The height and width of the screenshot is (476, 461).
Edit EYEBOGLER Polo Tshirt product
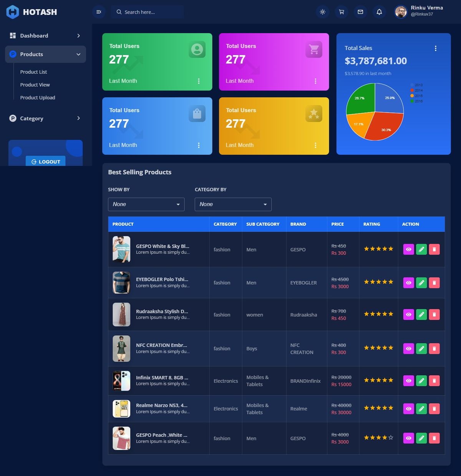coord(421,283)
